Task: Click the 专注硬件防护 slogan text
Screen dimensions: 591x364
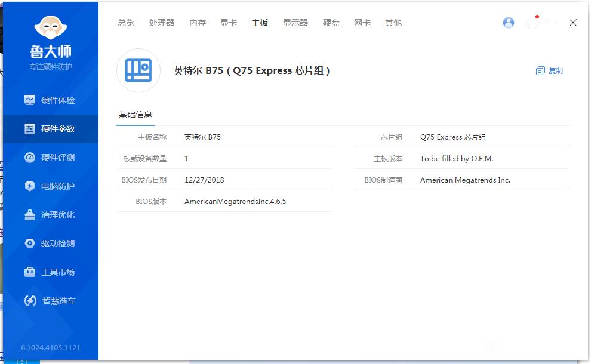Action: point(51,67)
